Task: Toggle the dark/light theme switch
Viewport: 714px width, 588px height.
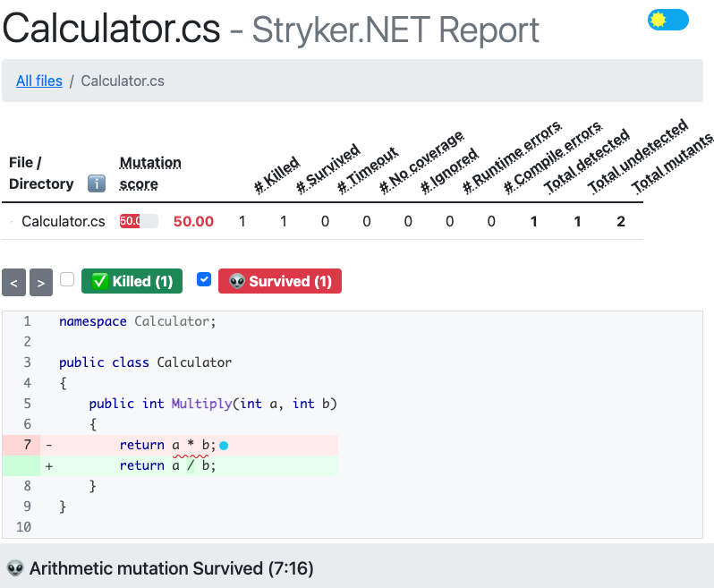Action: pyautogui.click(x=668, y=20)
